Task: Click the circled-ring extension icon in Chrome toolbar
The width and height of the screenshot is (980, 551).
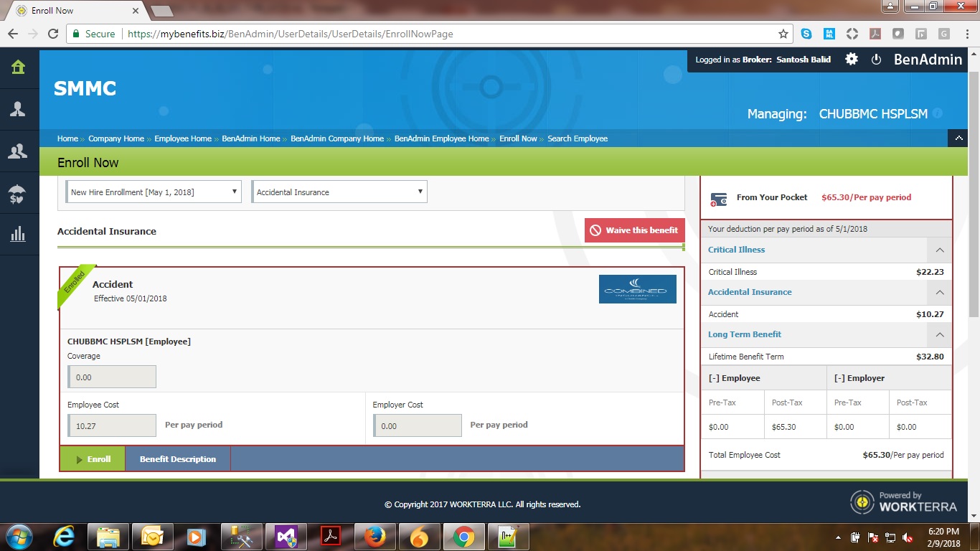Action: point(852,34)
